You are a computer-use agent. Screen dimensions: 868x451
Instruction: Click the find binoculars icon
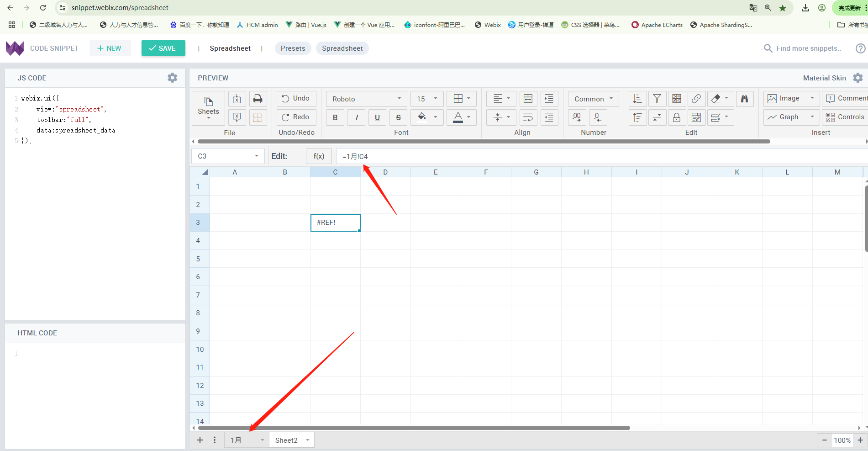click(x=744, y=99)
